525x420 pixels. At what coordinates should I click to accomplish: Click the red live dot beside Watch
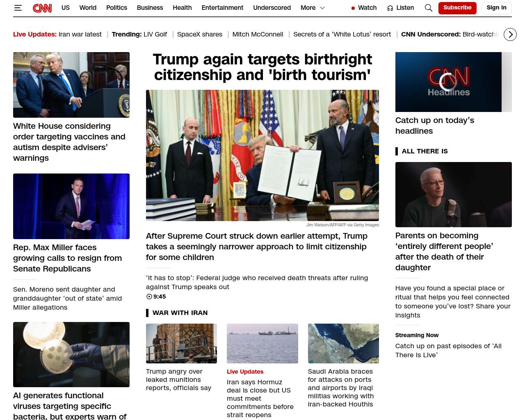coord(353,8)
